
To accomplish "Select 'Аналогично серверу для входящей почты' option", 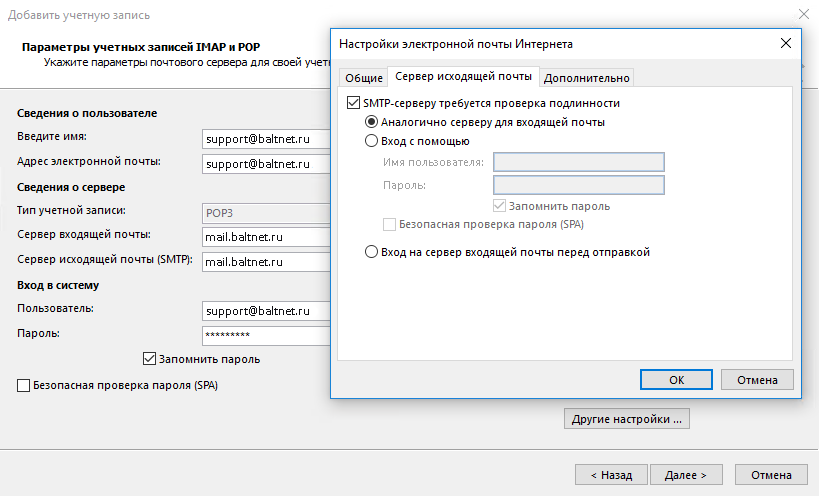I will (372, 122).
